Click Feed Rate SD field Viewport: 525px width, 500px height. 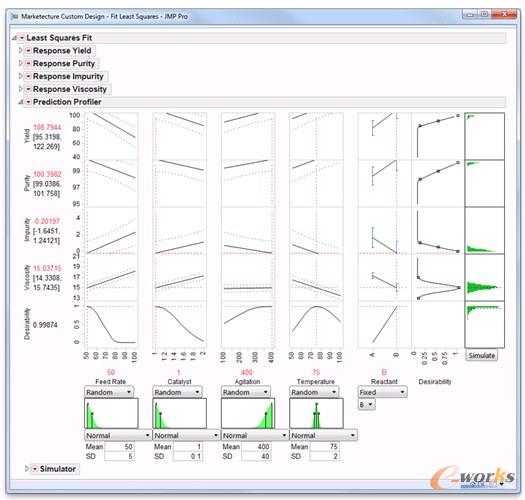[x=119, y=456]
